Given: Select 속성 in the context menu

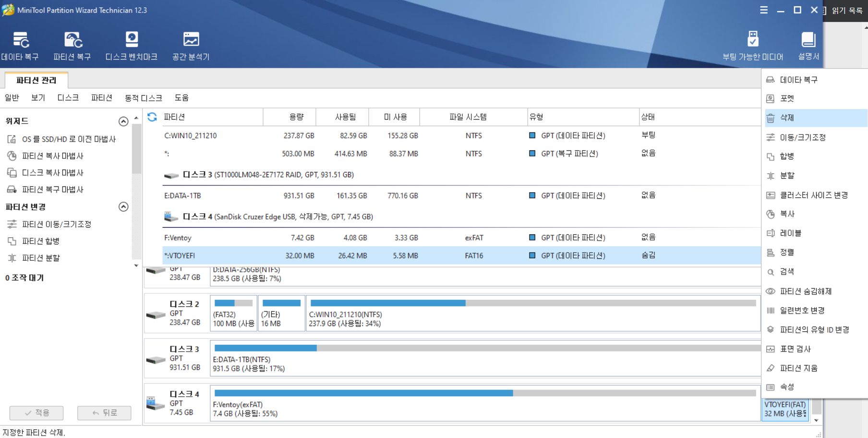Looking at the screenshot, I should coord(816,387).
